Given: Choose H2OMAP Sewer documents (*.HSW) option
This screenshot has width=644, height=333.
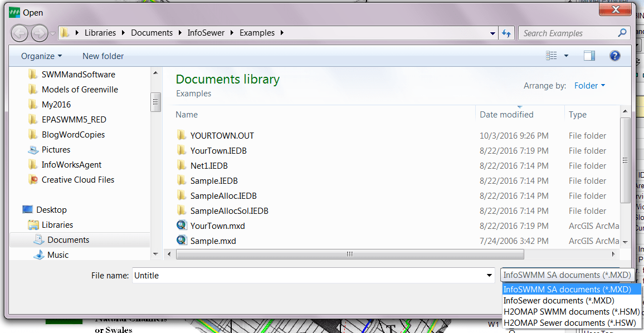Looking at the screenshot, I should 572,323.
